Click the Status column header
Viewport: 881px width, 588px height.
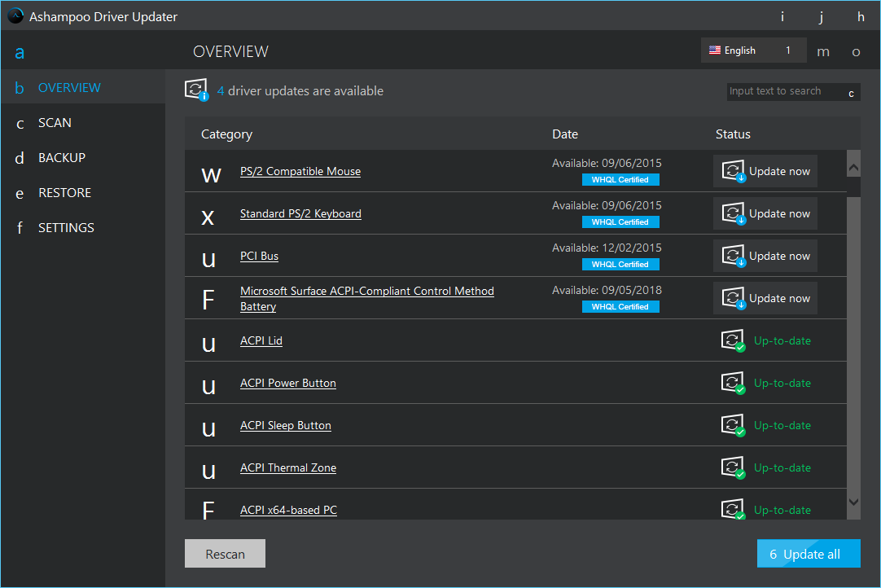[733, 134]
